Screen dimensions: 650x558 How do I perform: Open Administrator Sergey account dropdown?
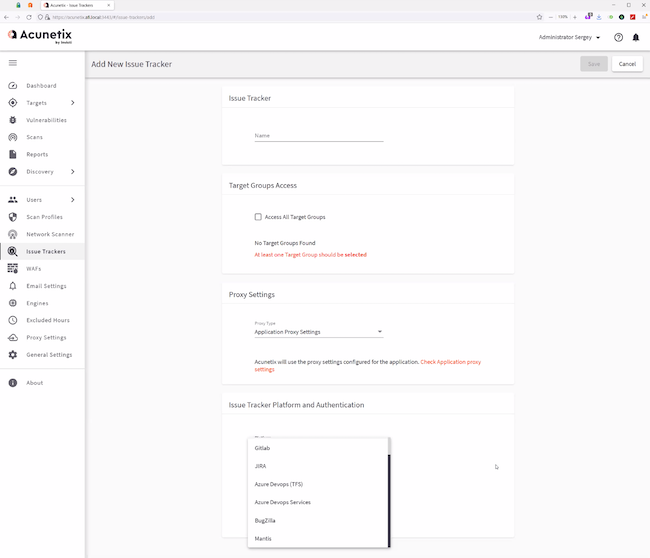(569, 38)
